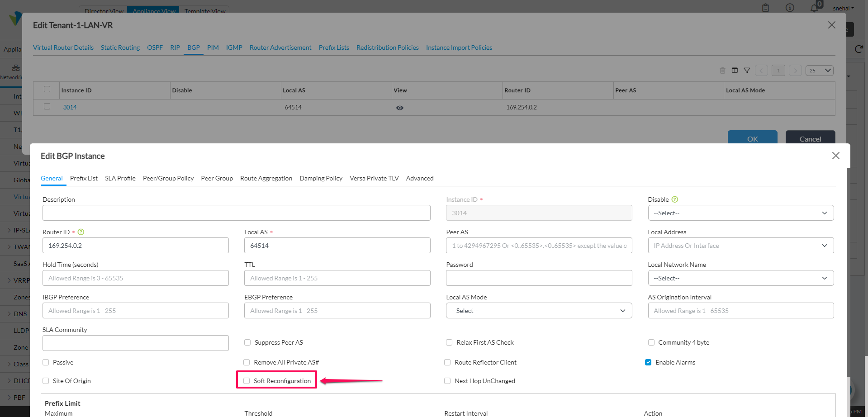
Task: Enable the Suppress Peer AS checkbox
Action: pyautogui.click(x=247, y=342)
